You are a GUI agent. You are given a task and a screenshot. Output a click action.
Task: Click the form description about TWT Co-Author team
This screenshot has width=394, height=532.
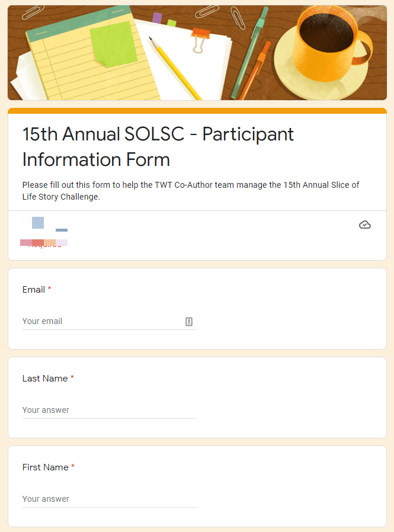[191, 191]
